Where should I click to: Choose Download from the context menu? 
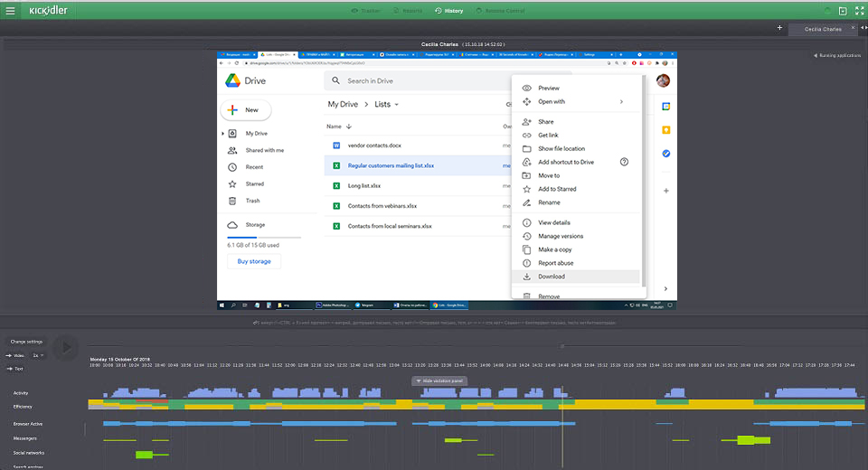tap(552, 277)
